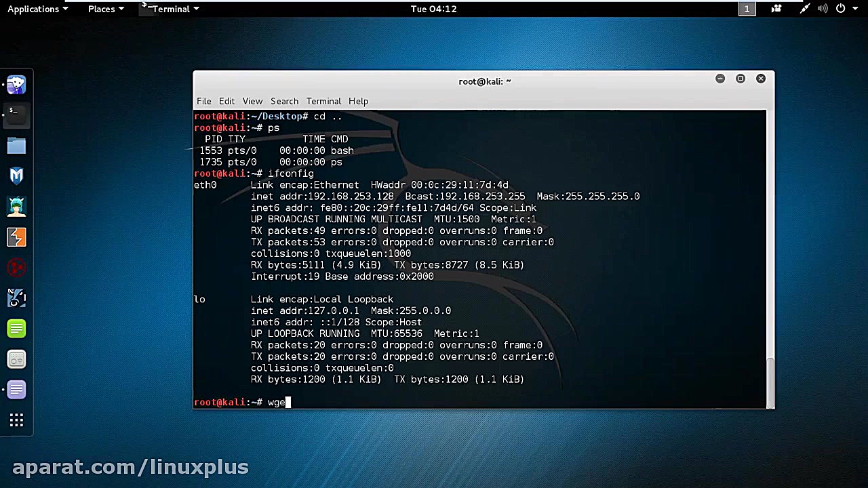Open the Terminal menu in the menu bar

click(x=323, y=101)
